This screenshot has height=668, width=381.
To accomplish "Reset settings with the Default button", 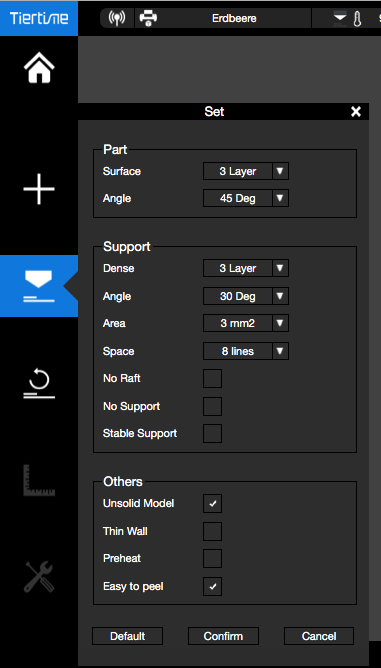I will point(127,636).
